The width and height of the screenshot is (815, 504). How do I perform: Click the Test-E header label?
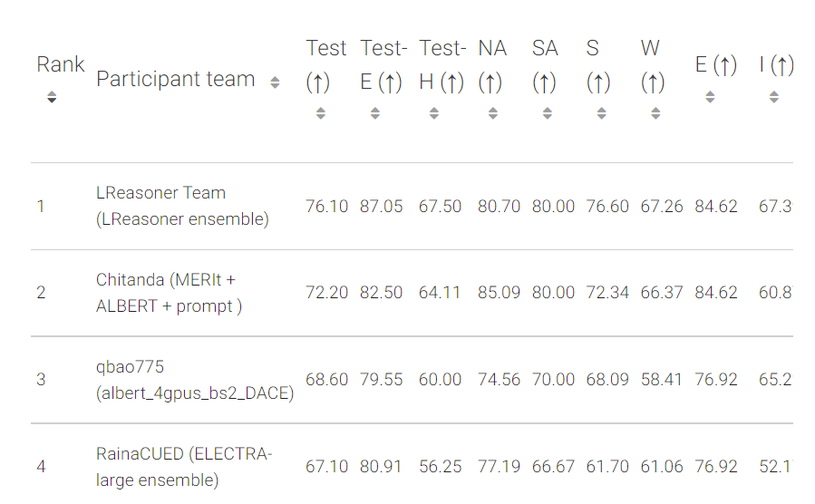[383, 65]
